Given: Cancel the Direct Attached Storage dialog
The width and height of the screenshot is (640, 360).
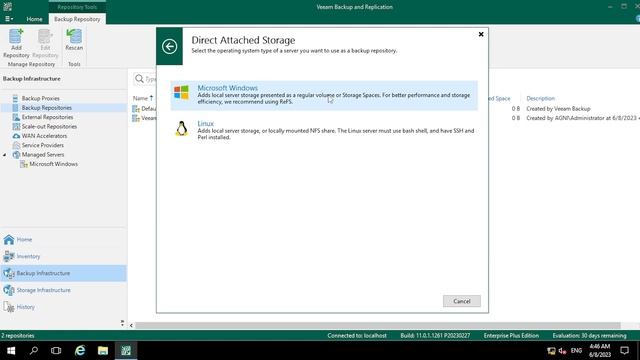Looking at the screenshot, I should [462, 301].
